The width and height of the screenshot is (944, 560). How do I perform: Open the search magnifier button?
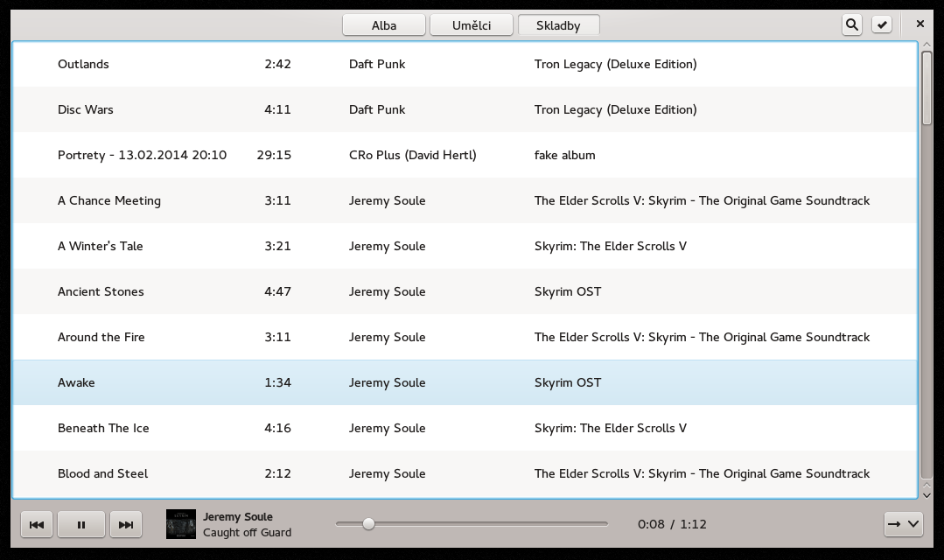pyautogui.click(x=852, y=24)
